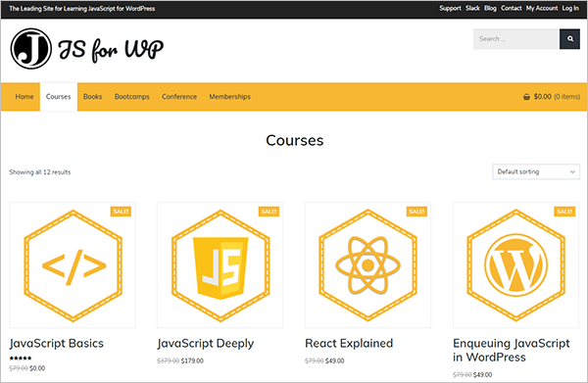
Task: Click the Support link in top bar
Action: tap(450, 8)
